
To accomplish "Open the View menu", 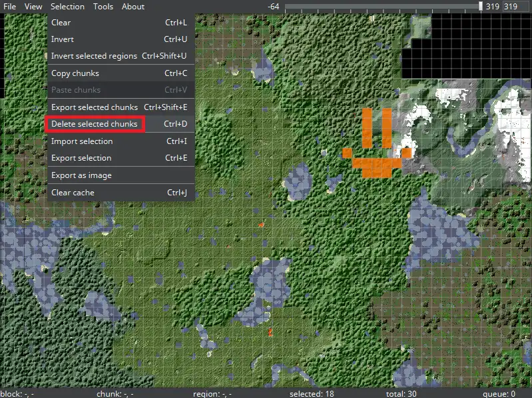I will pos(33,7).
